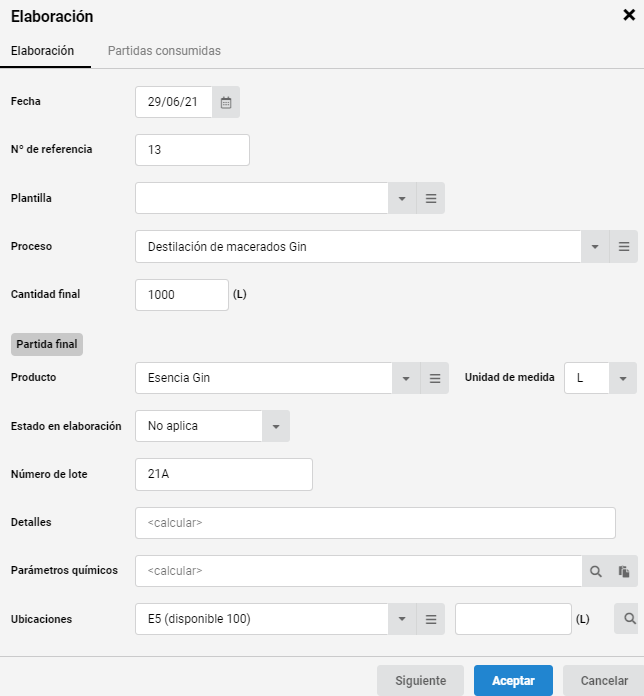
Task: Focus the Fecha date field
Action: pos(174,102)
